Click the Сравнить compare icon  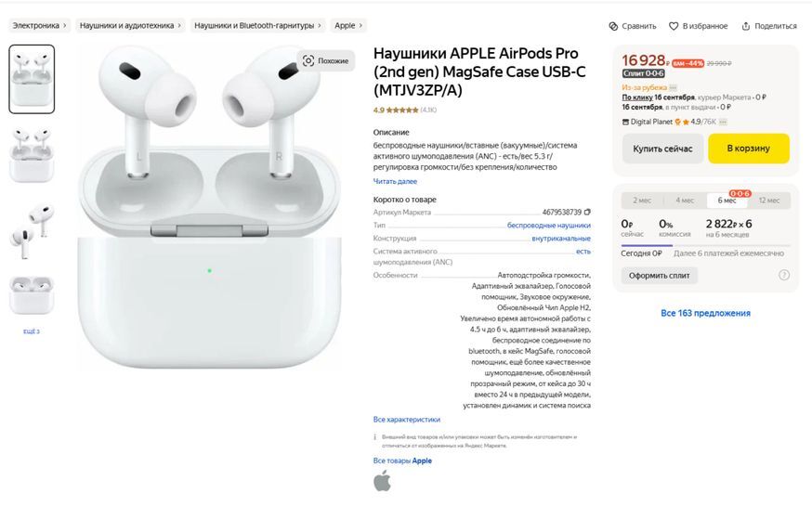point(613,26)
